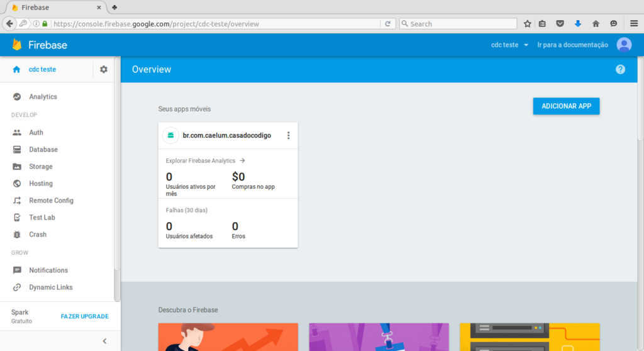Screen dimensions: 644x351
Task: Select the Firebase browser tab
Action: coord(55,8)
